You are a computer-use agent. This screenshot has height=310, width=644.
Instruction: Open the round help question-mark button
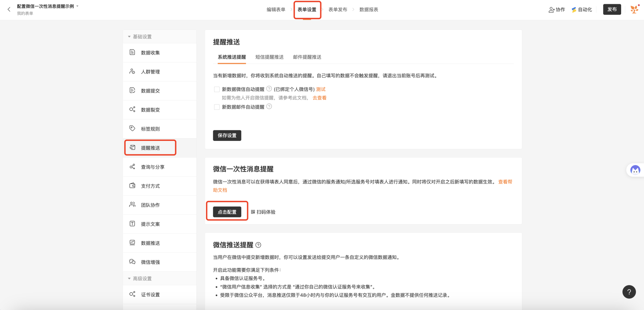[x=629, y=292]
